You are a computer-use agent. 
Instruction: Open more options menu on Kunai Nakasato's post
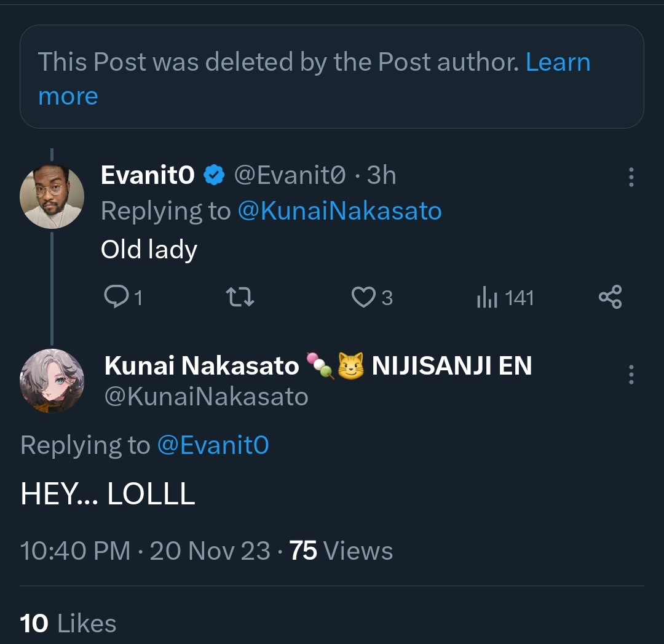[x=631, y=375]
